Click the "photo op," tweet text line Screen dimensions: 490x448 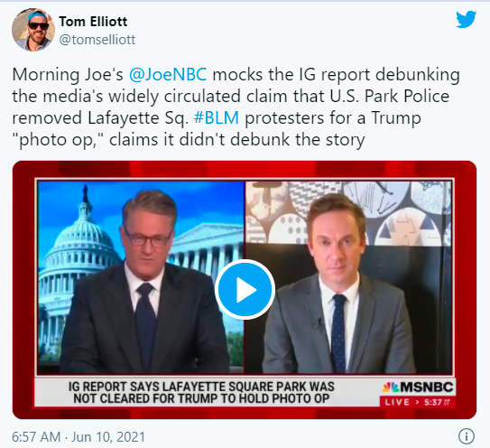coord(189,139)
